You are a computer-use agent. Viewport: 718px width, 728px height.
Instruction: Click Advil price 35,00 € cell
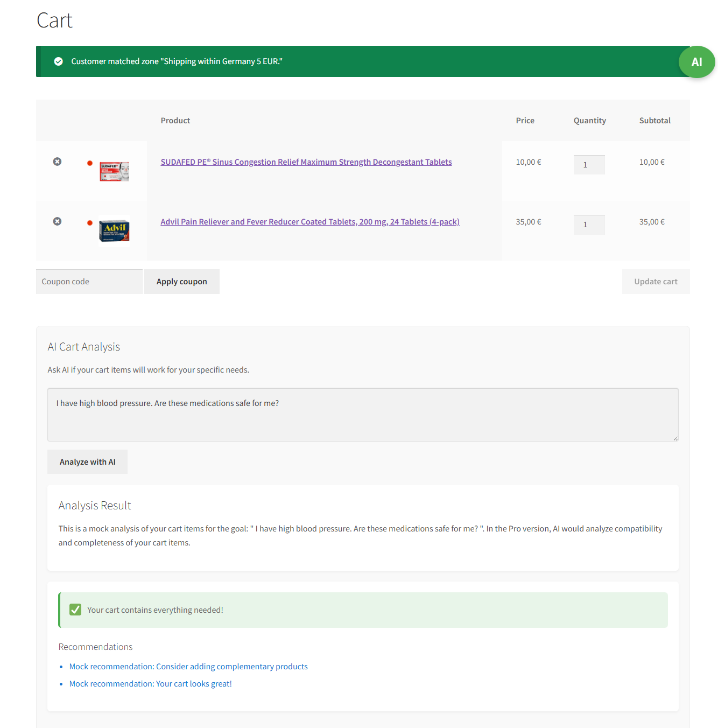pyautogui.click(x=529, y=222)
